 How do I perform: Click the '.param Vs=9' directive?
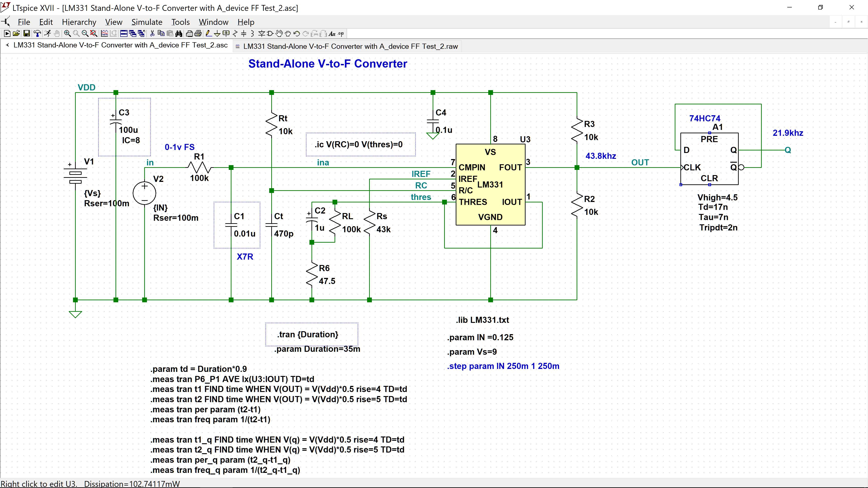click(x=472, y=352)
